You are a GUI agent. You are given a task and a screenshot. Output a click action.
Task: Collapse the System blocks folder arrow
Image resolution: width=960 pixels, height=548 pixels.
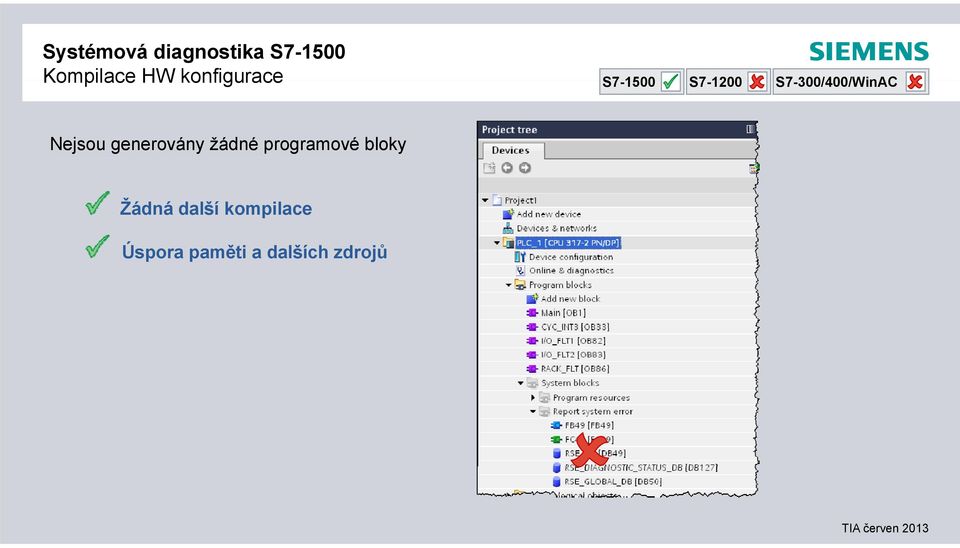tap(520, 383)
